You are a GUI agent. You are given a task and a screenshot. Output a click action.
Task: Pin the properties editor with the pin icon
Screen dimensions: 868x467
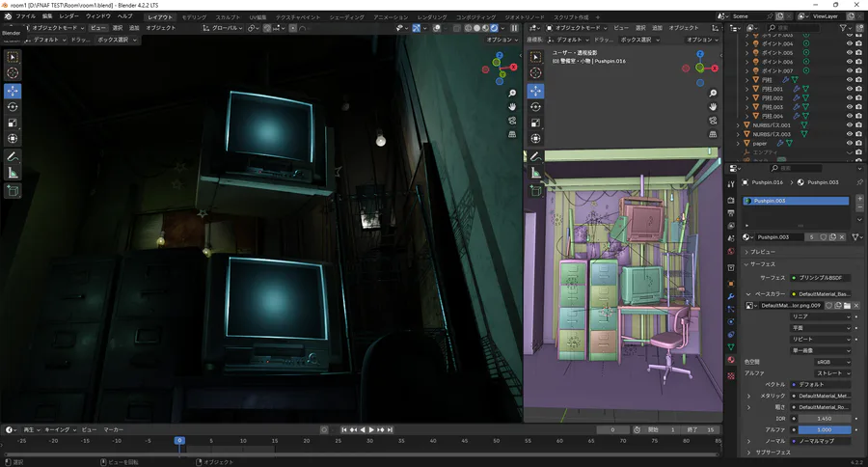(x=859, y=182)
